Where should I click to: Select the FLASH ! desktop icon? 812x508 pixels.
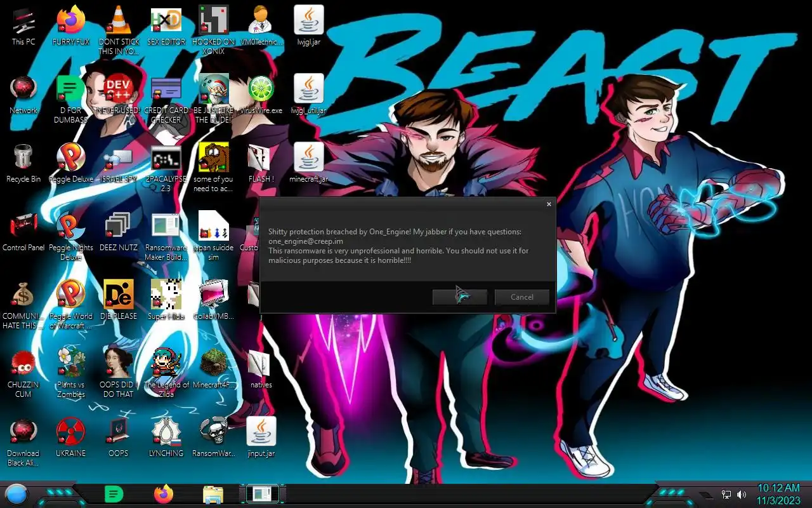(261, 164)
